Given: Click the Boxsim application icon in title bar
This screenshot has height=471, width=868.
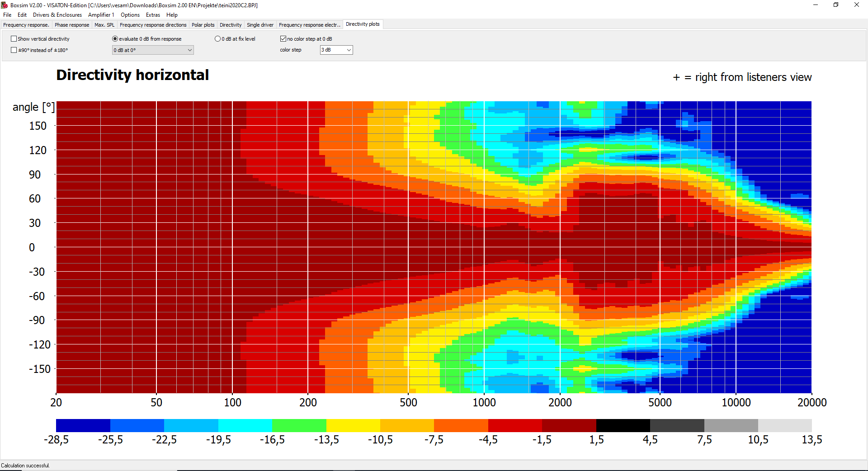Looking at the screenshot, I should pyautogui.click(x=5, y=5).
